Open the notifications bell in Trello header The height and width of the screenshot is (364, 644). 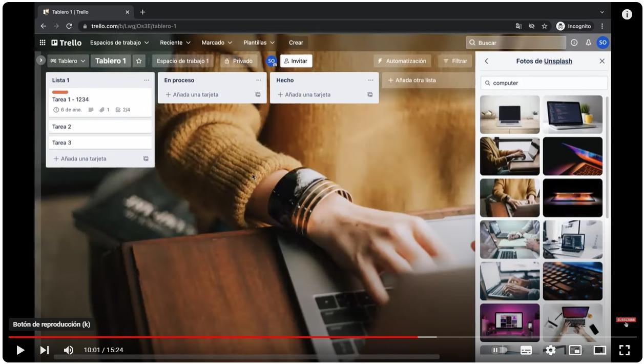[588, 43]
